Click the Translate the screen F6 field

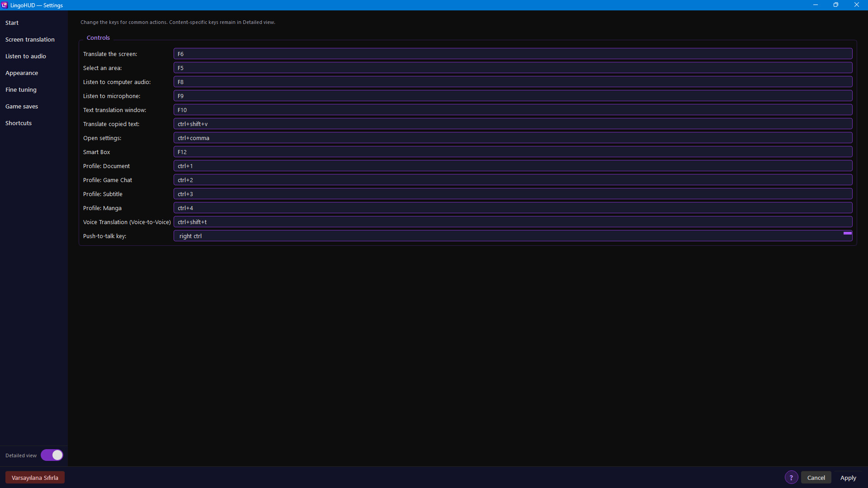coord(513,54)
